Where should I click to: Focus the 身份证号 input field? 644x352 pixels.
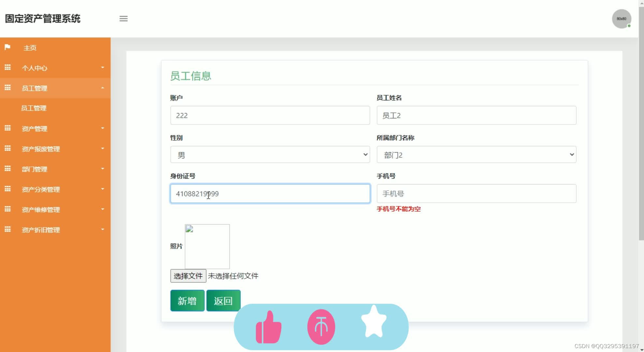tap(270, 194)
